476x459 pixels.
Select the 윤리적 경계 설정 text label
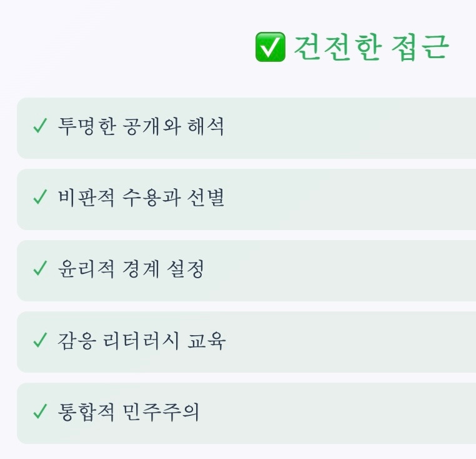pos(131,269)
